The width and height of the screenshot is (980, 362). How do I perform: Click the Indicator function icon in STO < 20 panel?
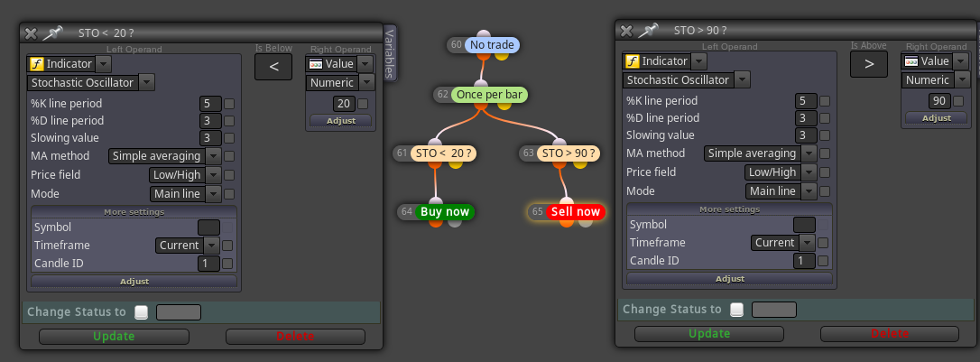click(37, 64)
